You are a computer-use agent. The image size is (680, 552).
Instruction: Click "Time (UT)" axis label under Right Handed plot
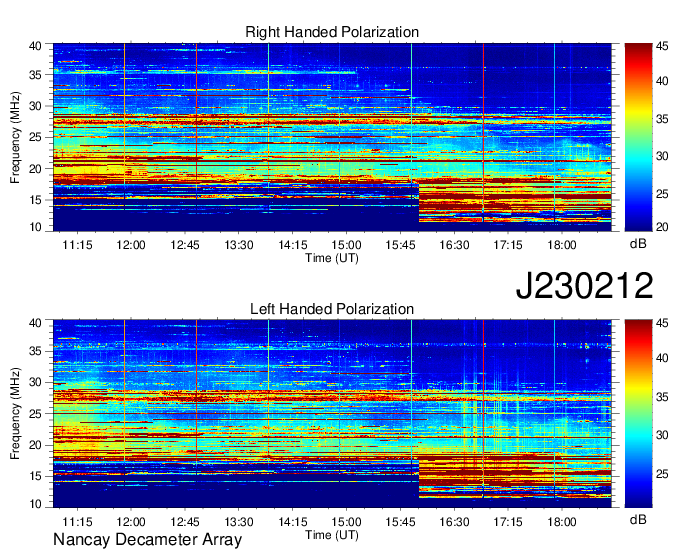332,258
